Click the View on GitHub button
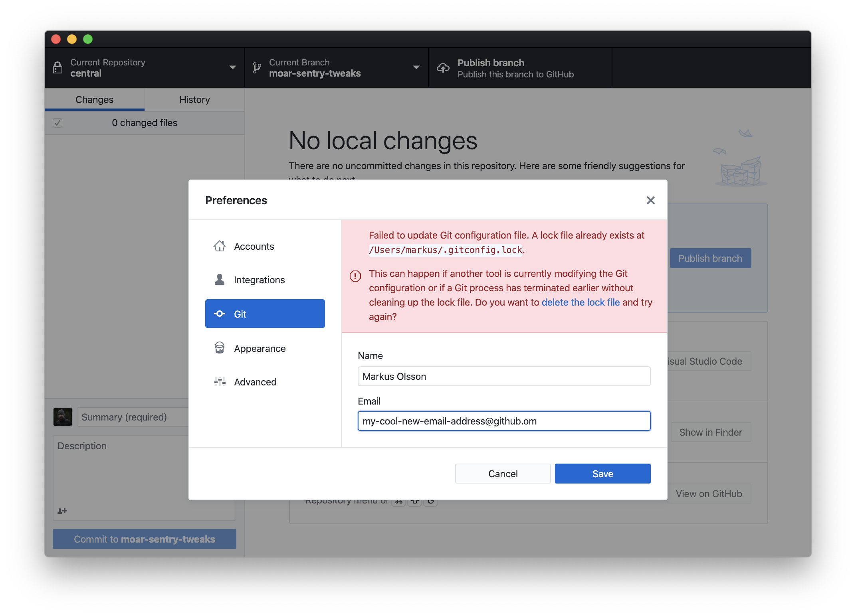856x616 pixels. 709,494
